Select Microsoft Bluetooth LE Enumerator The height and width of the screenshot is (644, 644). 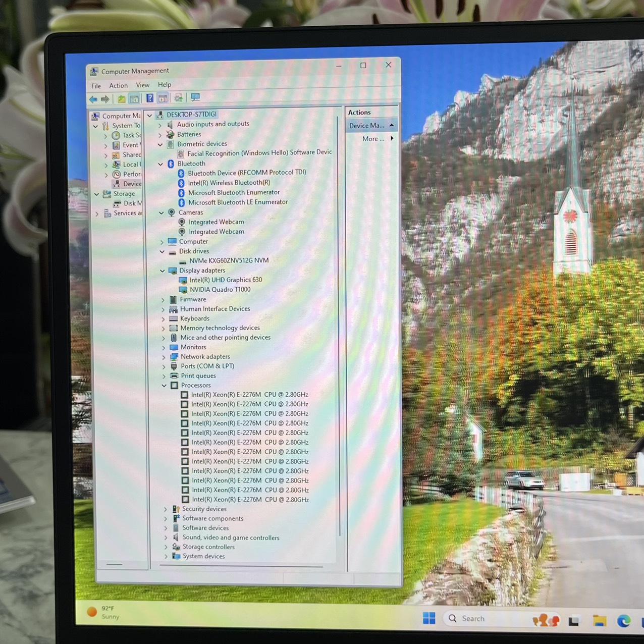[x=238, y=202]
